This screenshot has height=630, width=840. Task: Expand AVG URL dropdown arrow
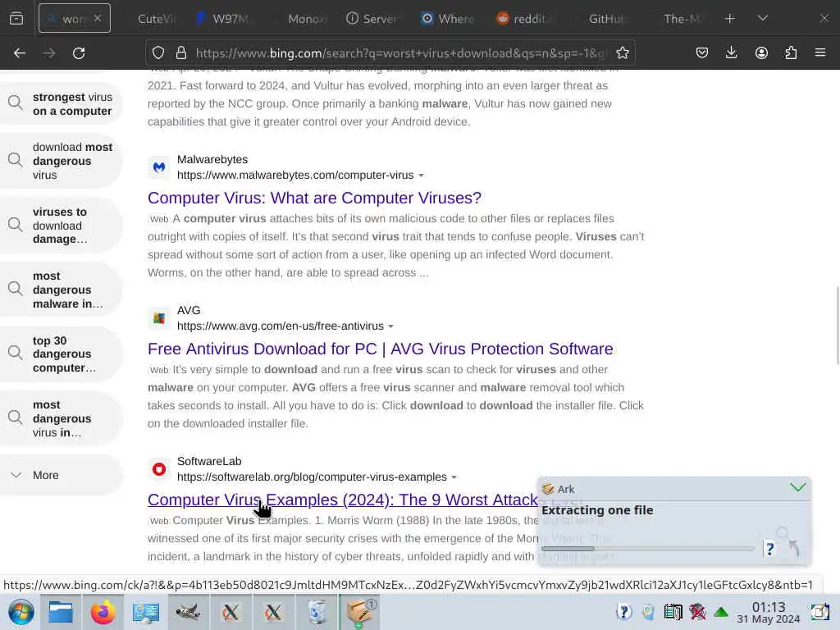tap(391, 326)
